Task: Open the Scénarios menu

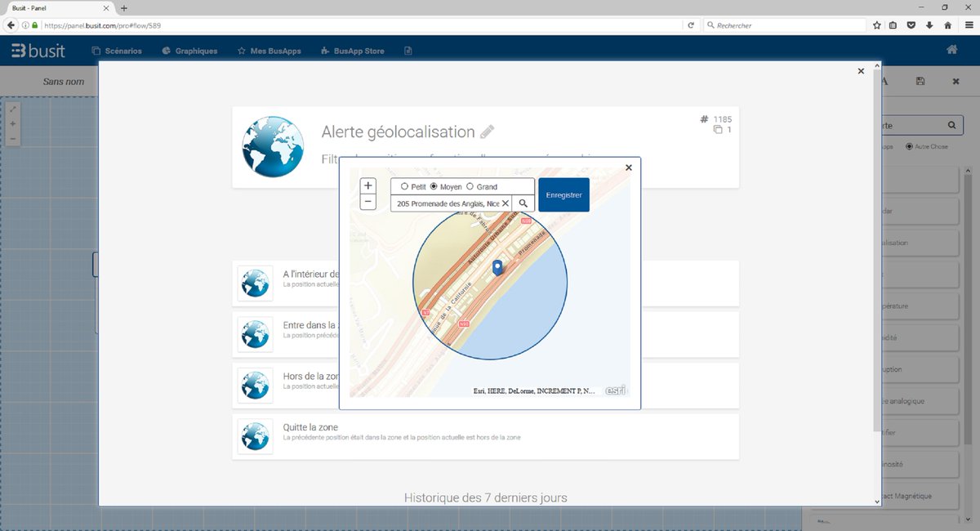Action: pyautogui.click(x=118, y=51)
